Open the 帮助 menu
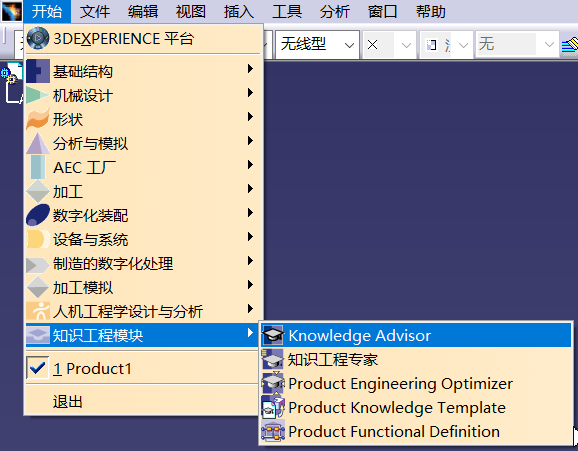Image resolution: width=578 pixels, height=451 pixels. click(431, 11)
